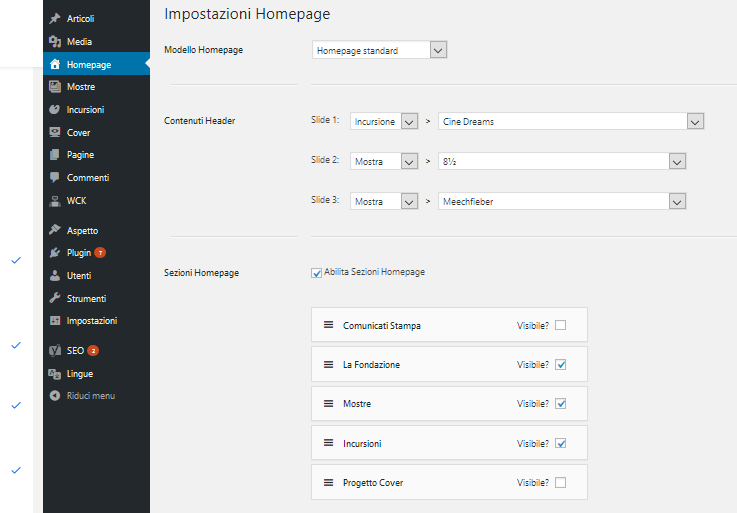Click the SEO Yoast icon

point(55,351)
